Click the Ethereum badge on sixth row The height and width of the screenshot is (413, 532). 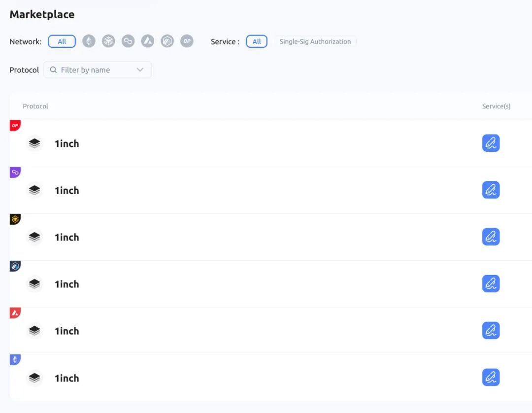point(15,360)
